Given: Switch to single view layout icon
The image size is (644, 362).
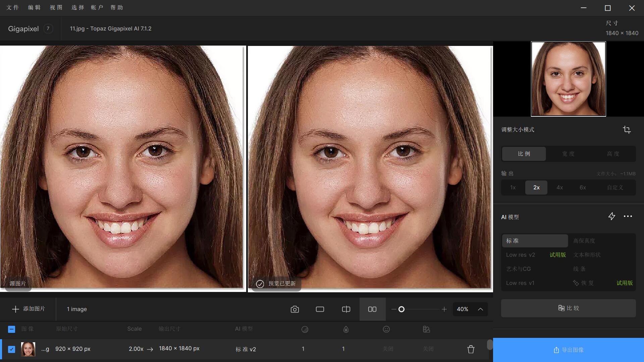Looking at the screenshot, I should click(x=320, y=309).
